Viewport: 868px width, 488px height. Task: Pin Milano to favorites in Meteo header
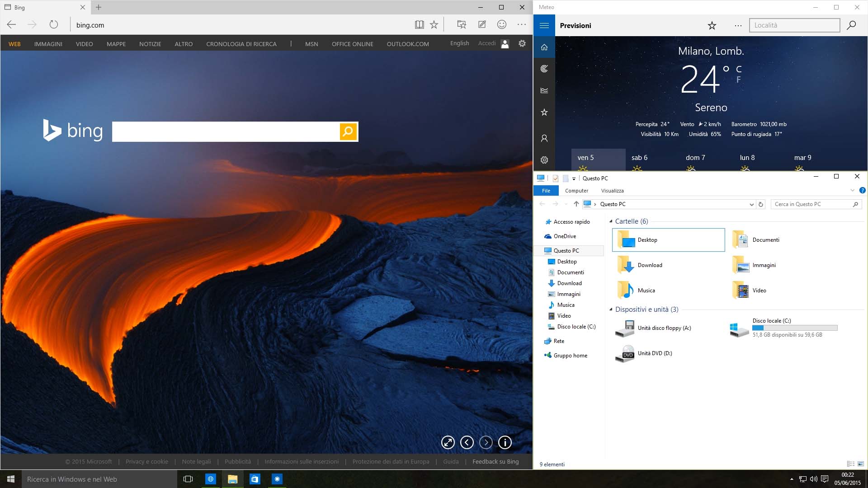point(712,25)
